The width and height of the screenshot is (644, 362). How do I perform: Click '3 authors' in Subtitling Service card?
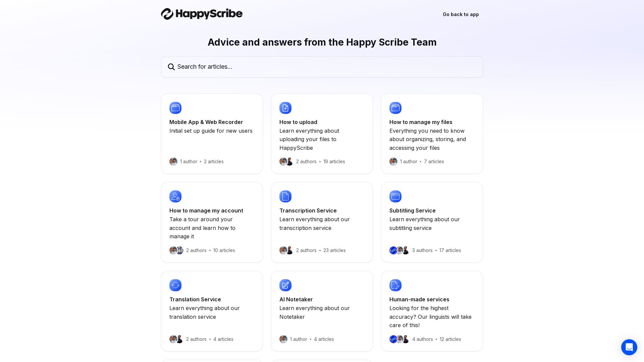coord(422,250)
